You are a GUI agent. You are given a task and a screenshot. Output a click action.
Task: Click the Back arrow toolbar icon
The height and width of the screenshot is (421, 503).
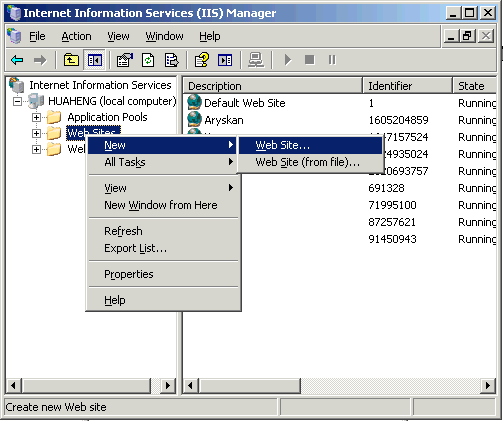(x=17, y=60)
